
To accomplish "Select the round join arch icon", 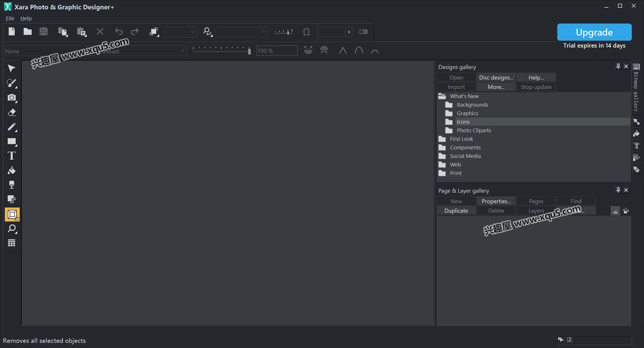I will click(359, 50).
